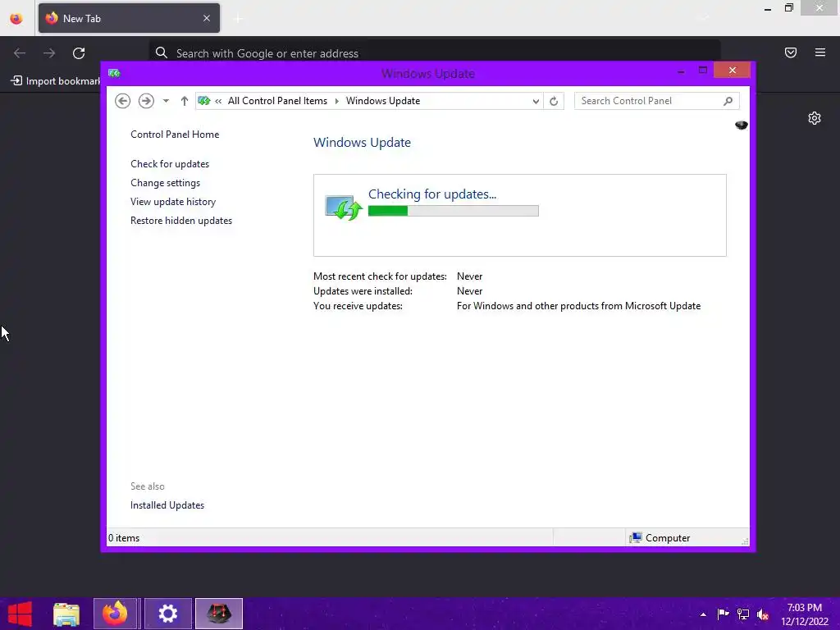The height and width of the screenshot is (630, 840).
Task: Click Check for updates link
Action: click(x=170, y=164)
